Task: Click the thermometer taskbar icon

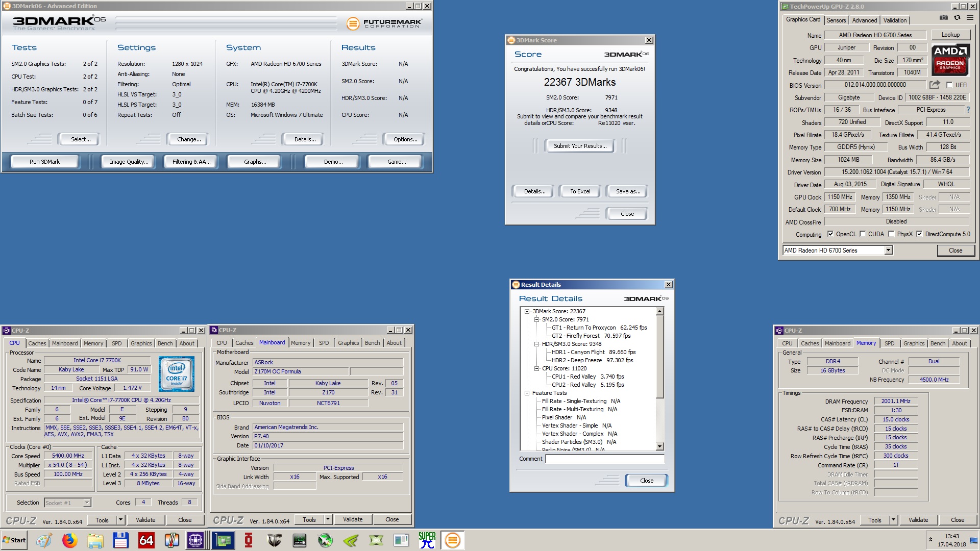Action: pyautogui.click(x=171, y=540)
